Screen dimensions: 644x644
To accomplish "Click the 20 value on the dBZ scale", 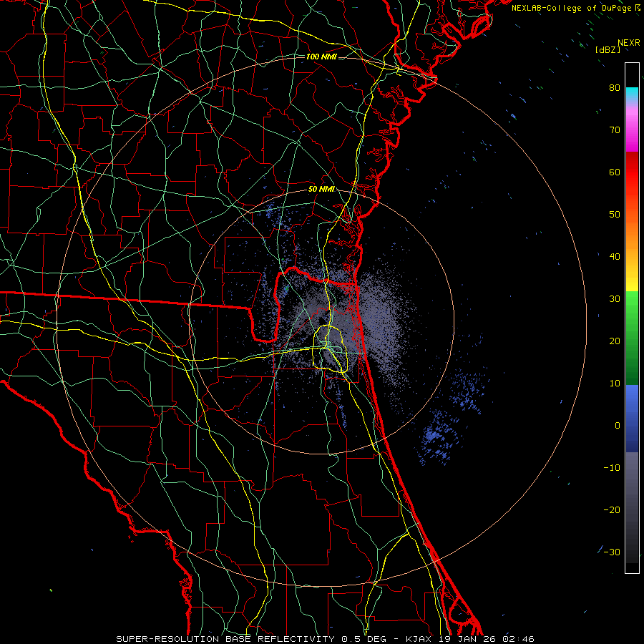I will click(615, 341).
